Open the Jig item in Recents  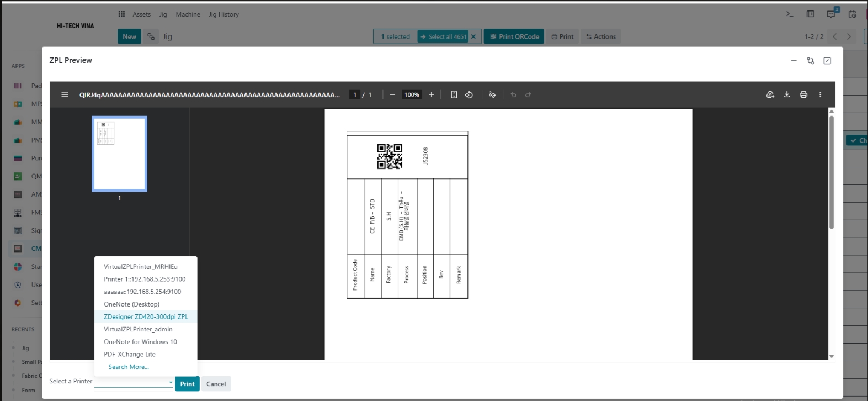click(x=25, y=348)
